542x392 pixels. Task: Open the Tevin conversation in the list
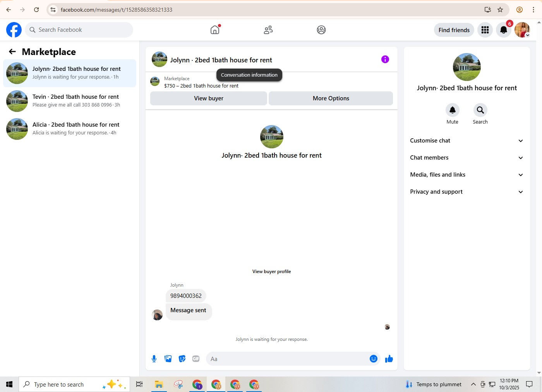point(70,101)
